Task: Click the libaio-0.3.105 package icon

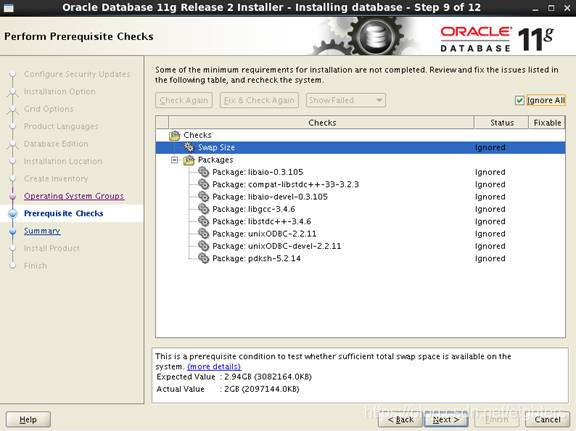Action: (203, 172)
